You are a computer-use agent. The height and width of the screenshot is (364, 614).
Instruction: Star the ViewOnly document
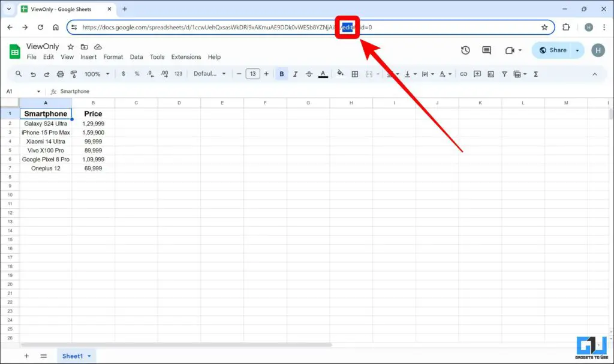point(71,47)
